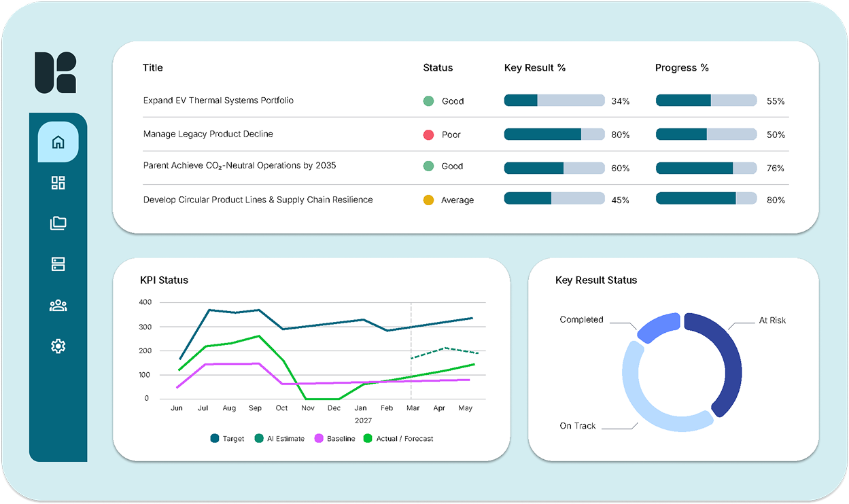Click the Completed donut segment
This screenshot has height=504, width=849.
659,323
